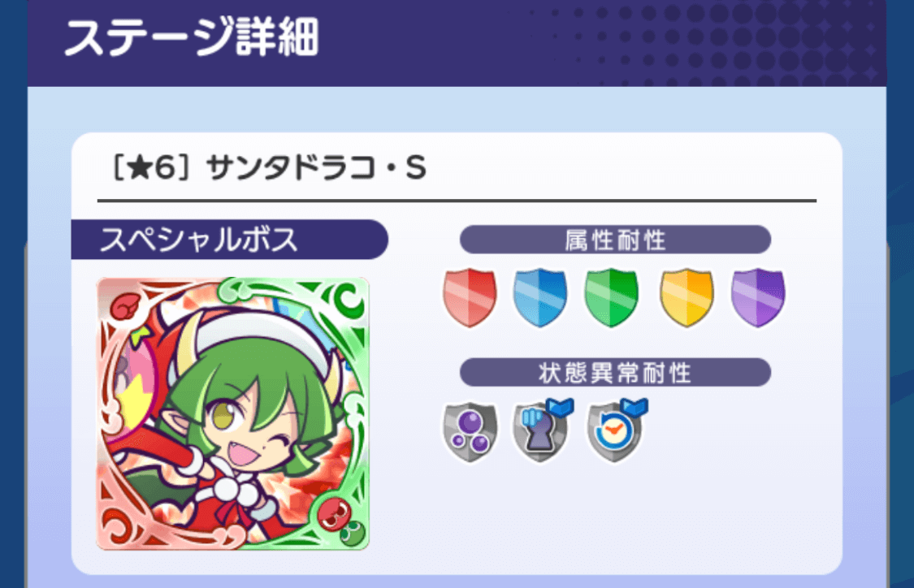The height and width of the screenshot is (588, 914).
Task: Tap the boss name サンタドラコ・S text
Action: pyautogui.click(x=317, y=168)
